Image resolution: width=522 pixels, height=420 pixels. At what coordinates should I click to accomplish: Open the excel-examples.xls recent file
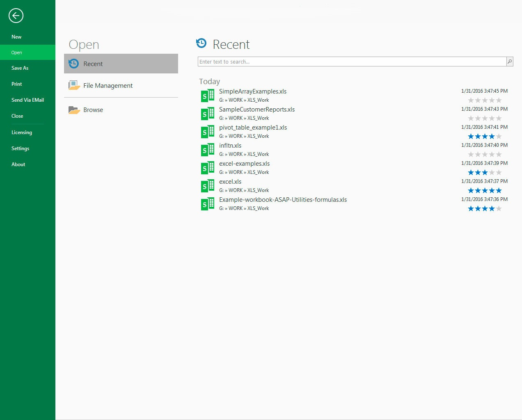pos(244,164)
